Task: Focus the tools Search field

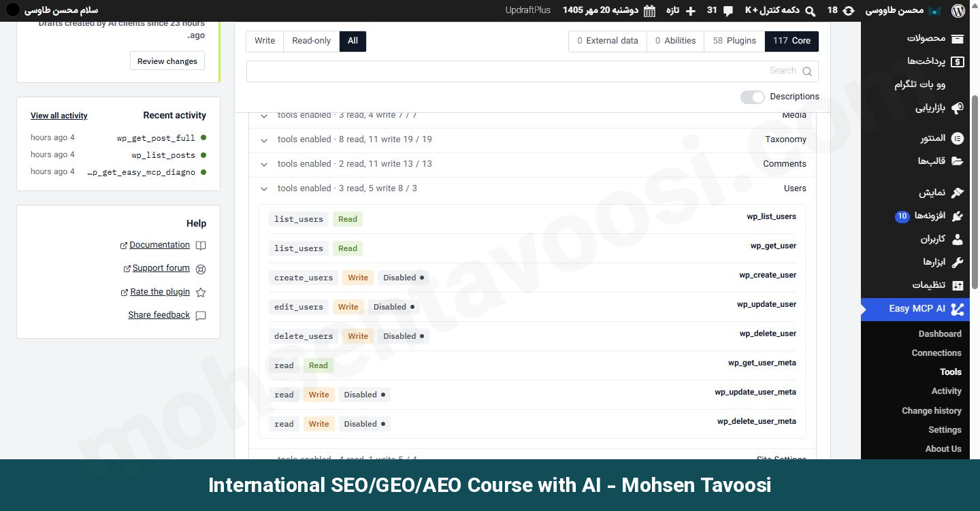Action: pos(532,71)
